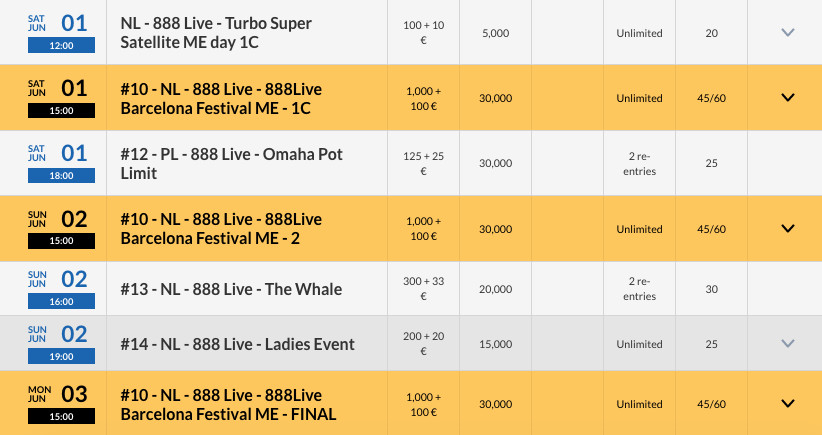The height and width of the screenshot is (435, 822).
Task: Expand the Turbo Super Satellite ME day 1C row
Action: [x=787, y=32]
